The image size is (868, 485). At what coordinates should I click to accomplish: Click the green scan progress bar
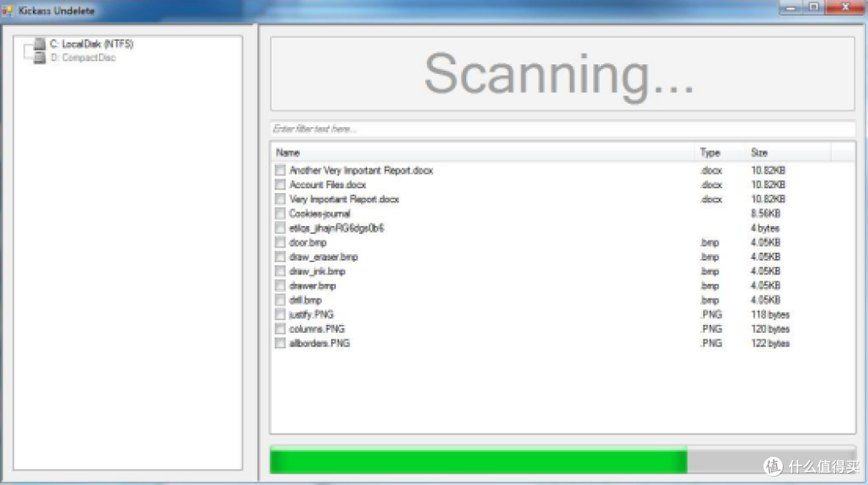click(x=479, y=461)
